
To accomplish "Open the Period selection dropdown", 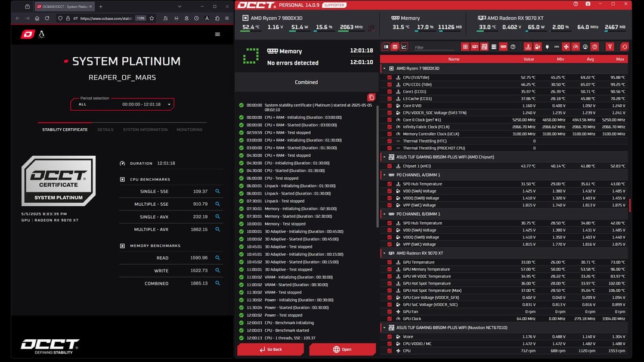I will (x=122, y=104).
